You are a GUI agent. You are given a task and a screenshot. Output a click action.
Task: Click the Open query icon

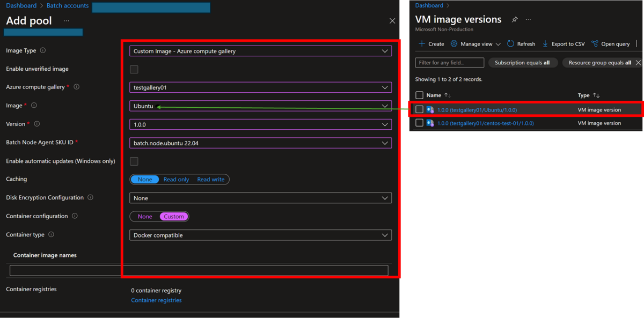point(595,44)
